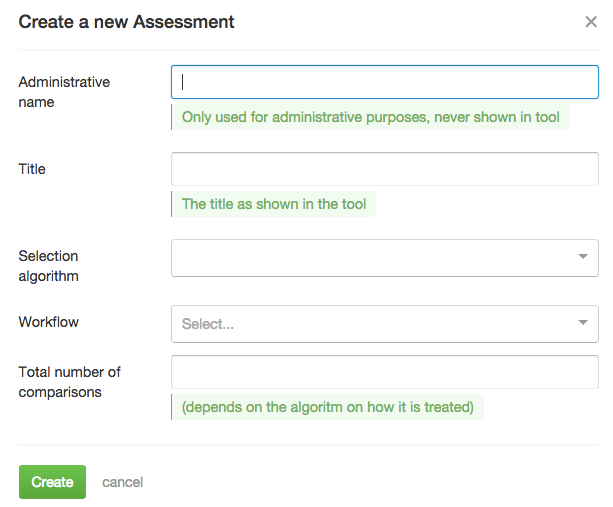
Task: Focus the Title text field
Action: pos(385,169)
